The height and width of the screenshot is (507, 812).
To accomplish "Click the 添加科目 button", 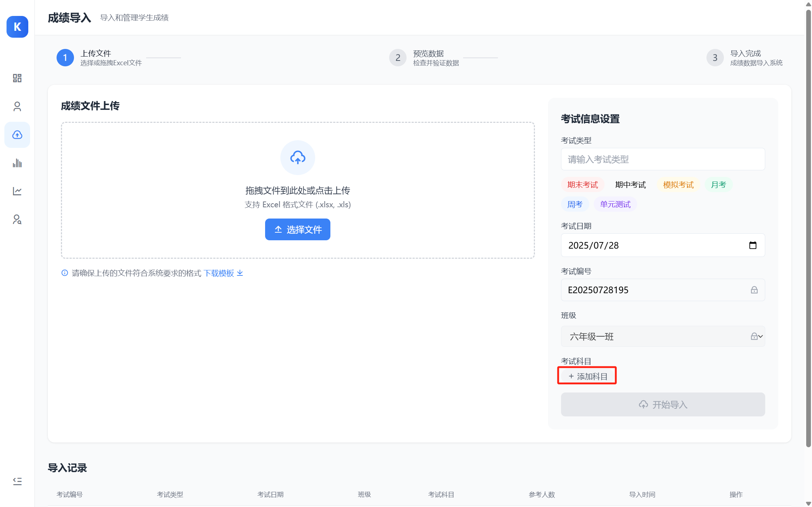I will click(x=588, y=376).
